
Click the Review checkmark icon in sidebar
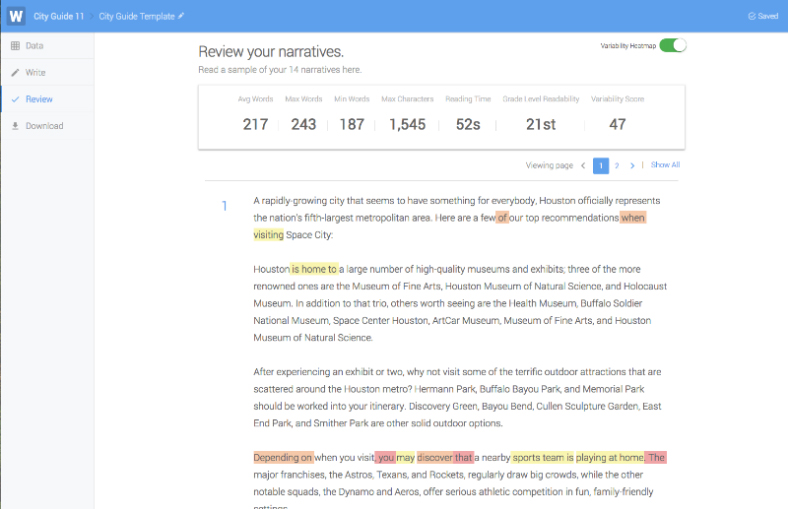(15, 99)
